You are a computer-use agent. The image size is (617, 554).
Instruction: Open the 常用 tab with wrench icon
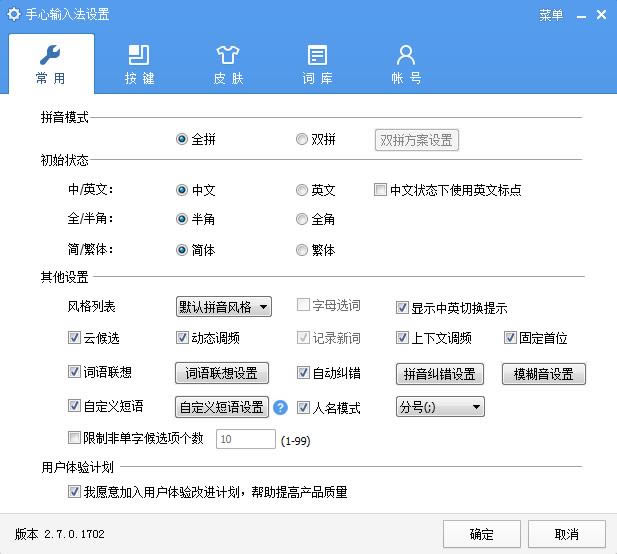point(51,64)
